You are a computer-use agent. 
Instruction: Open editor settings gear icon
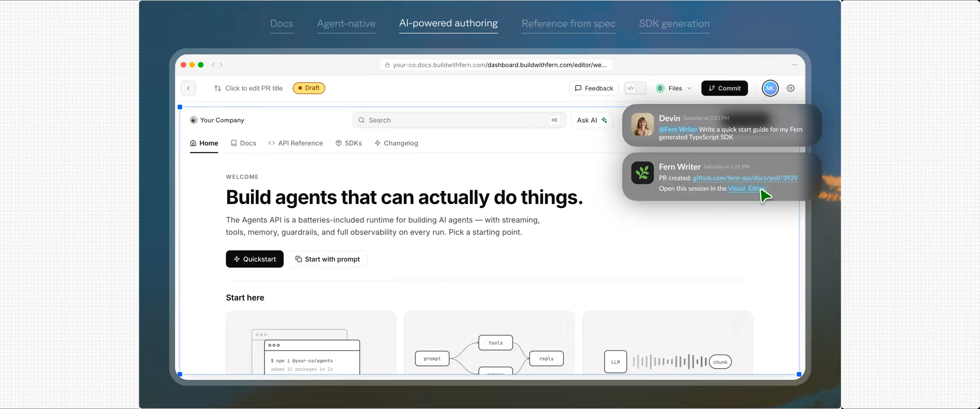tap(791, 88)
